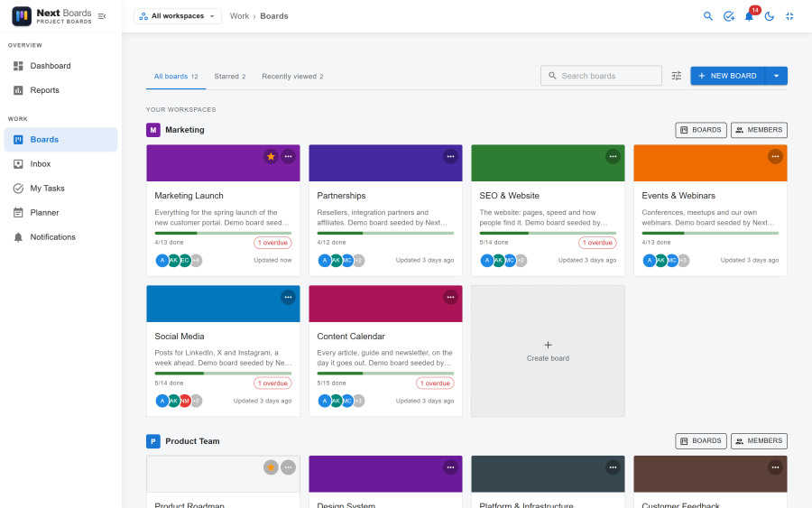The image size is (812, 508).
Task: Open the All workspaces dropdown
Action: coord(178,16)
